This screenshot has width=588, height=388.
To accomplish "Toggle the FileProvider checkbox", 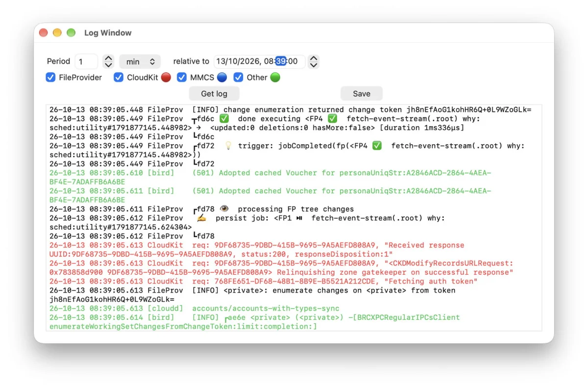I will [50, 77].
